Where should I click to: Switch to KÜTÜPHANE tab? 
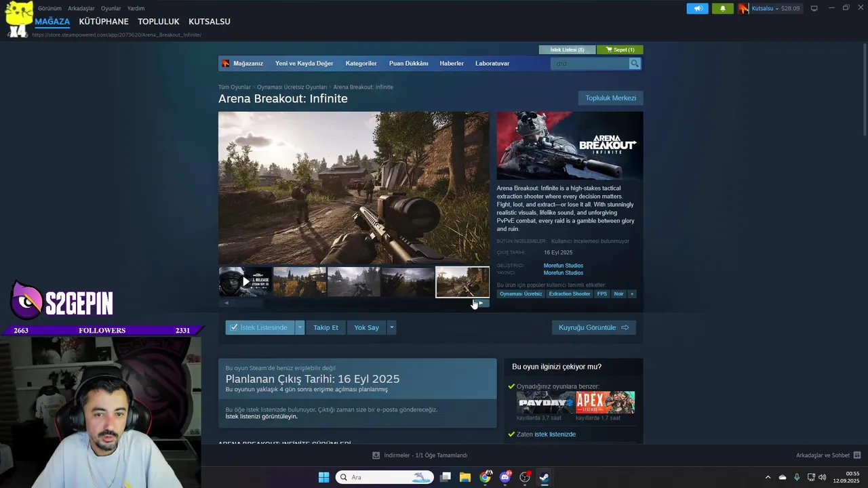[x=104, y=22]
